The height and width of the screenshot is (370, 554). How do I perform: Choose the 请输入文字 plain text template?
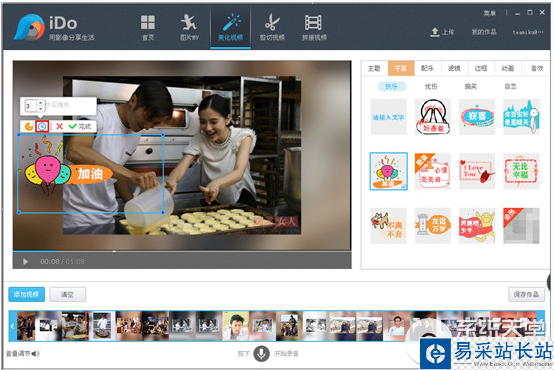pos(388,117)
